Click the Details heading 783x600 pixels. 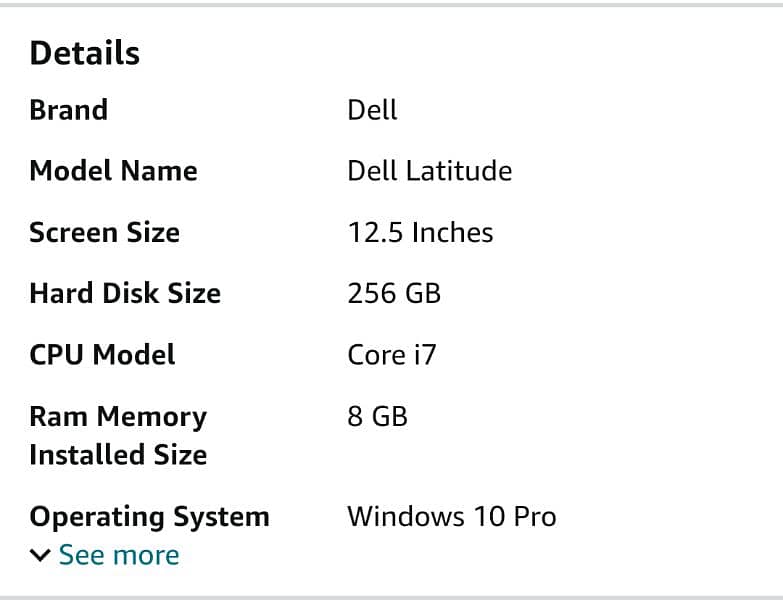click(x=85, y=53)
